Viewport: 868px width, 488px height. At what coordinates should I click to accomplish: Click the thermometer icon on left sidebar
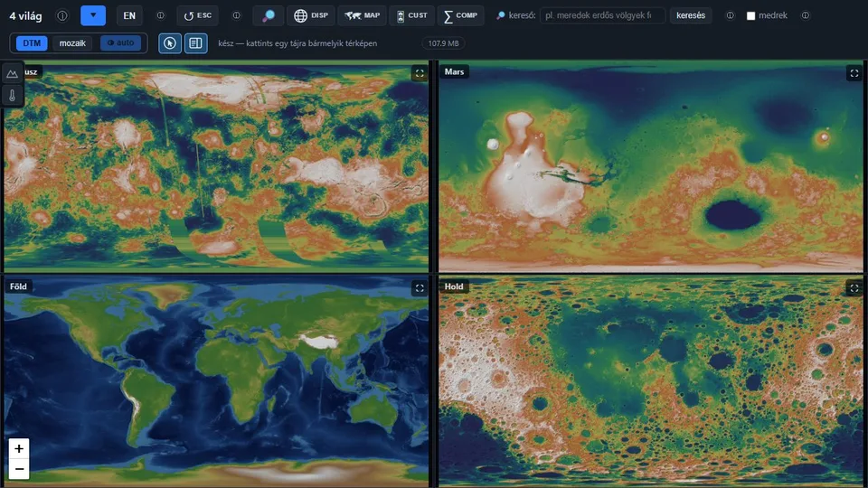pos(12,95)
